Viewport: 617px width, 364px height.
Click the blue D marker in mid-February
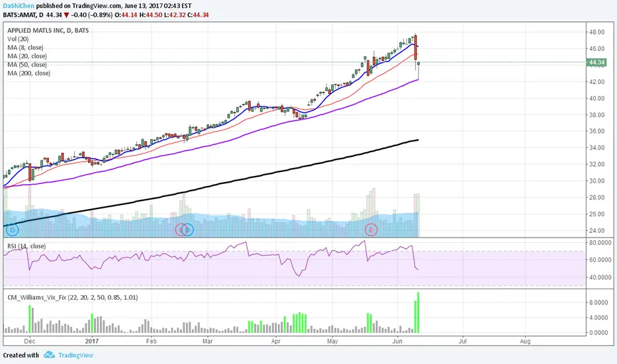point(188,230)
